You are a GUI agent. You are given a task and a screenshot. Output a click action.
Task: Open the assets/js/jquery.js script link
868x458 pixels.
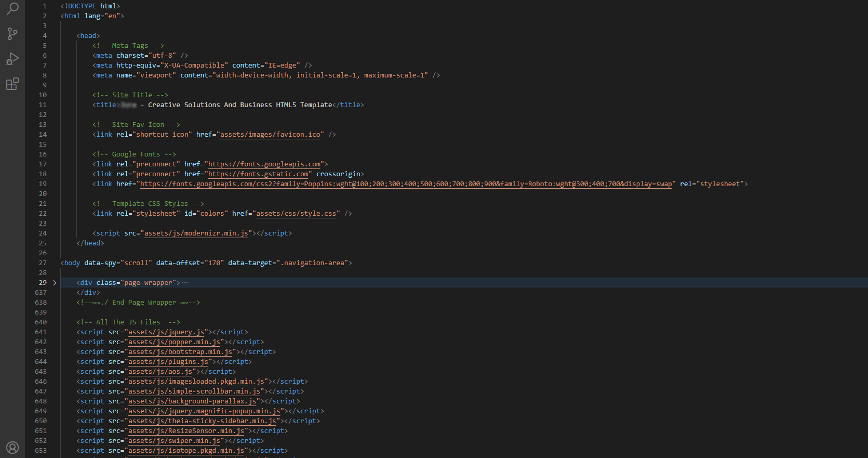pos(166,332)
